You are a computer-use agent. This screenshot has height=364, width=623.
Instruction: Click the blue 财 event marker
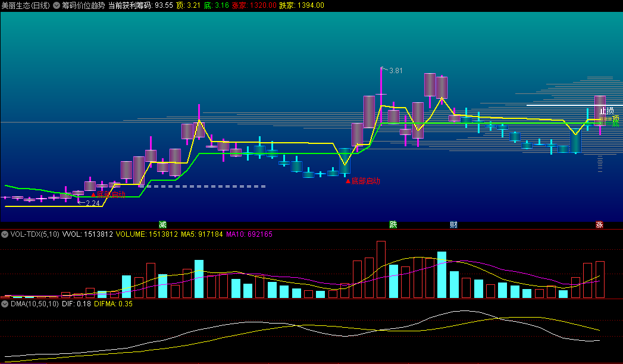pyautogui.click(x=453, y=225)
